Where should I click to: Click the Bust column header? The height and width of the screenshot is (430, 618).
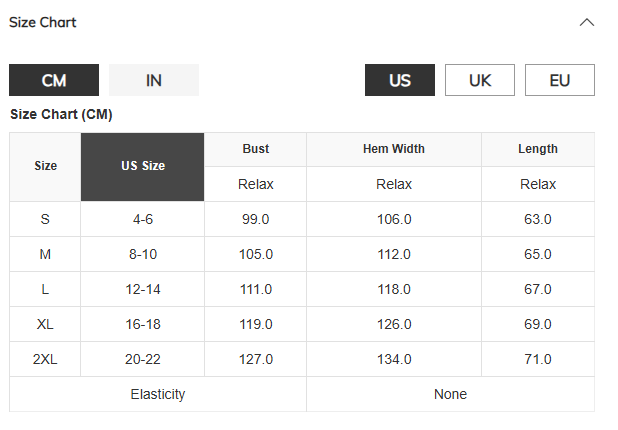[x=256, y=149]
